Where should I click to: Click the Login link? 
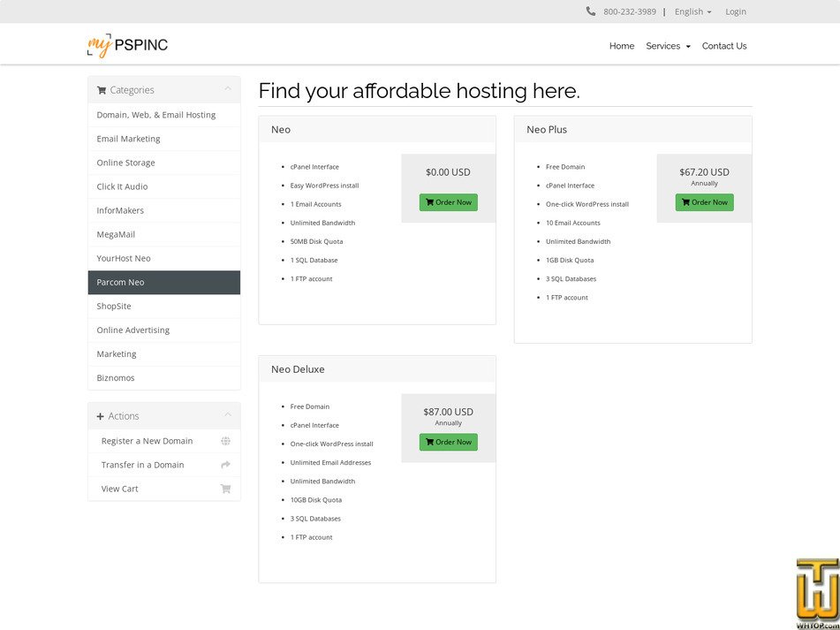tap(736, 11)
